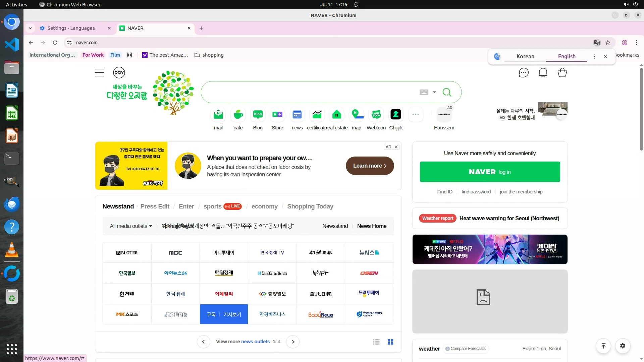Image resolution: width=644 pixels, height=362 pixels.
Task: Click the find password link
Action: coord(476,192)
